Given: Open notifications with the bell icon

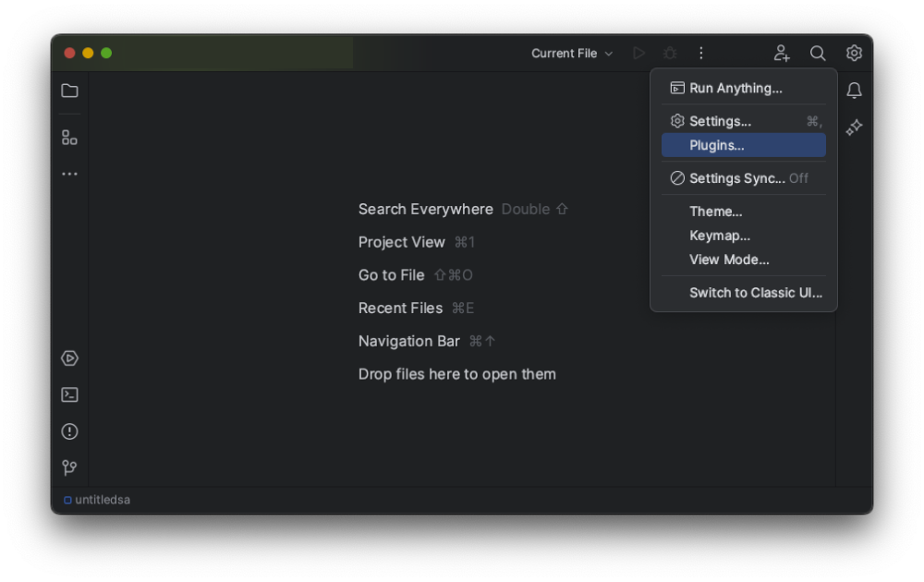Looking at the screenshot, I should point(854,90).
